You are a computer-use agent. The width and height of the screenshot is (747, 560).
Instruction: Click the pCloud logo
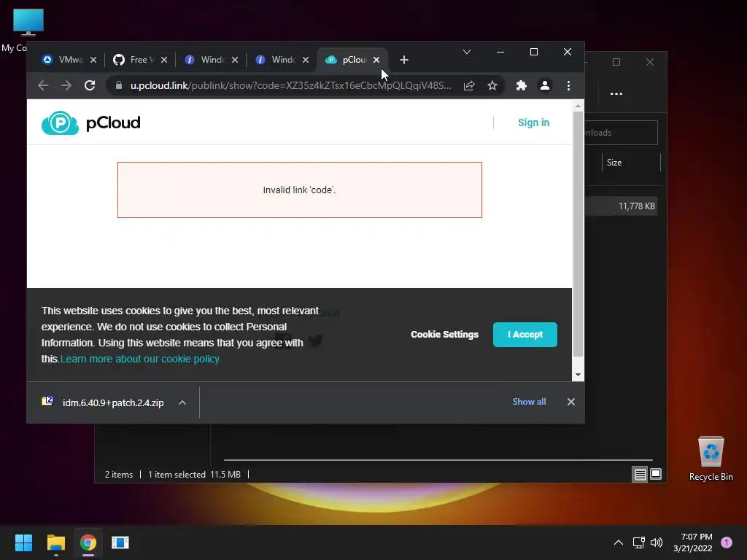pyautogui.click(x=91, y=122)
